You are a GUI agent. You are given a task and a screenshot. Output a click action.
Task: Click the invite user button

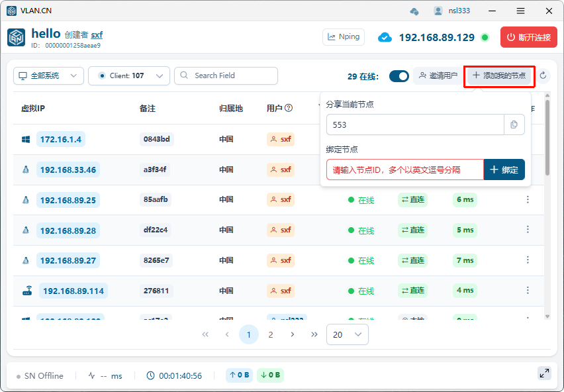[438, 75]
